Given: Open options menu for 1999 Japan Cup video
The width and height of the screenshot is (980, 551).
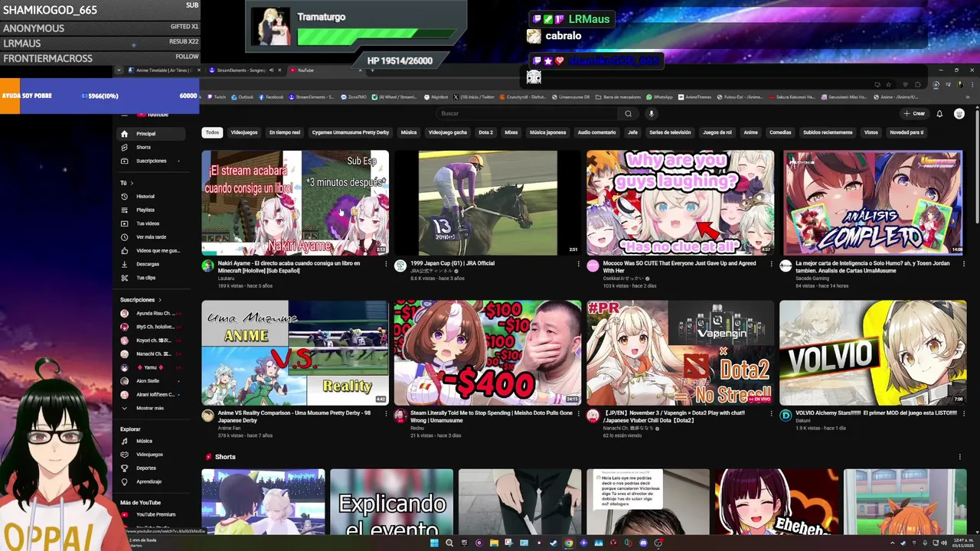Looking at the screenshot, I should tap(578, 263).
